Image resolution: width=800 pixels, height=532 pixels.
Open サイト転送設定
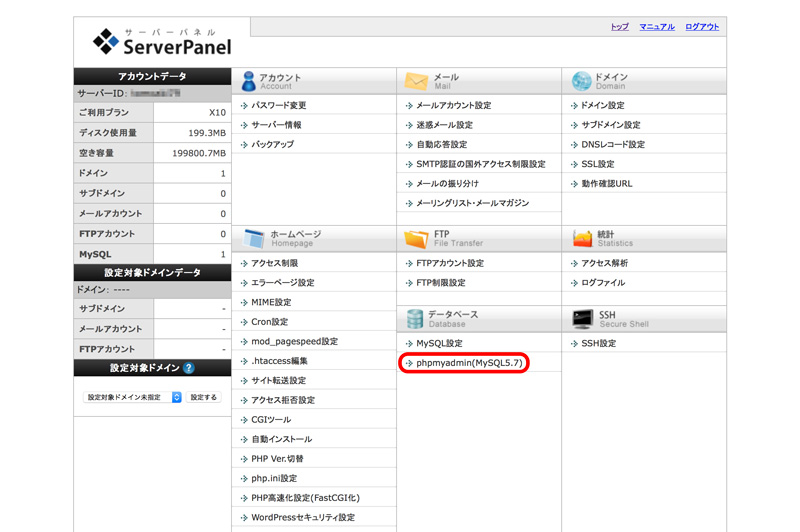279,381
